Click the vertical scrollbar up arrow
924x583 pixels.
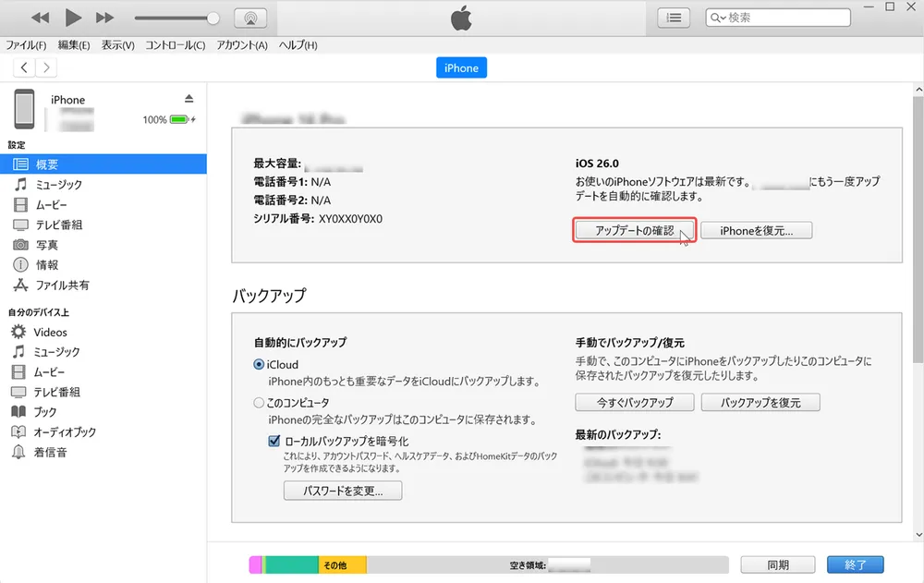click(x=918, y=90)
